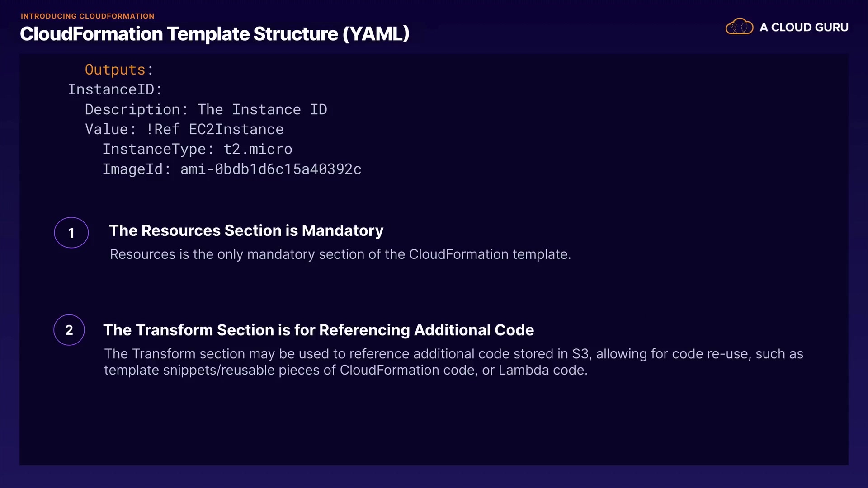Click the Resources only mandatory section sentence
Screen dimensions: 868x488
coord(340,254)
